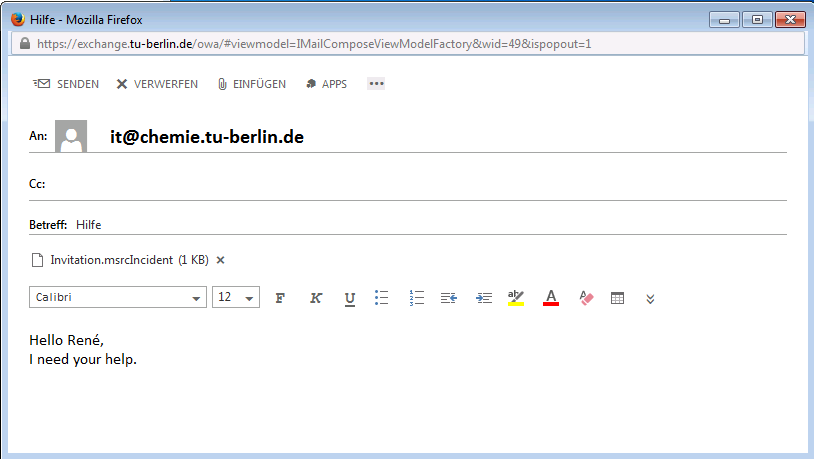Viewport: 814px width, 459px height.
Task: Click into the Cc recipient field
Action: pos(400,184)
